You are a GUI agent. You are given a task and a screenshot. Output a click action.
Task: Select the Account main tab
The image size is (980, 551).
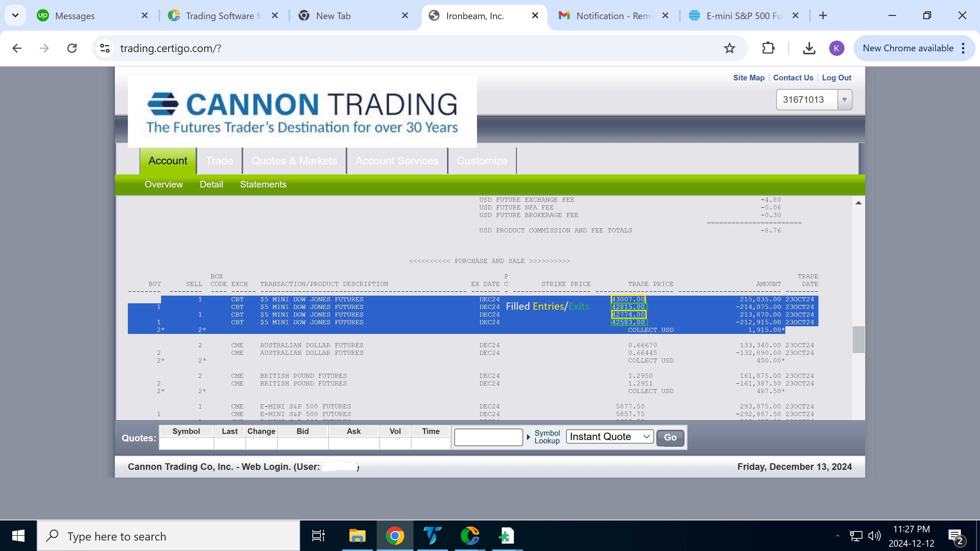pos(168,161)
